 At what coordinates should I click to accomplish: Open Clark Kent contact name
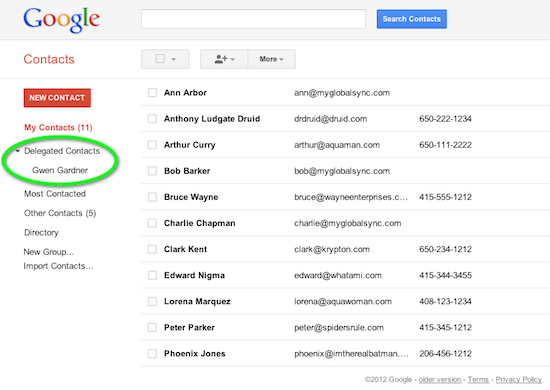click(185, 249)
